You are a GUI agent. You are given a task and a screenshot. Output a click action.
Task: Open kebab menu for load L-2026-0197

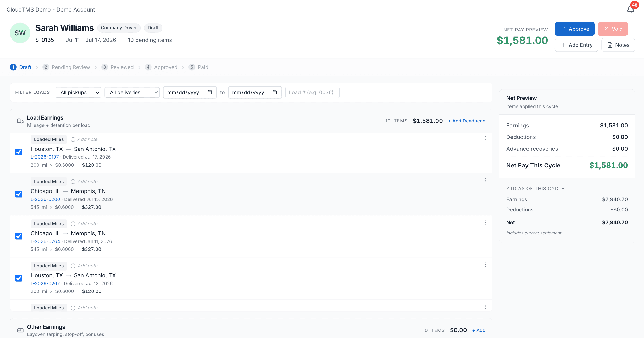[x=485, y=138]
